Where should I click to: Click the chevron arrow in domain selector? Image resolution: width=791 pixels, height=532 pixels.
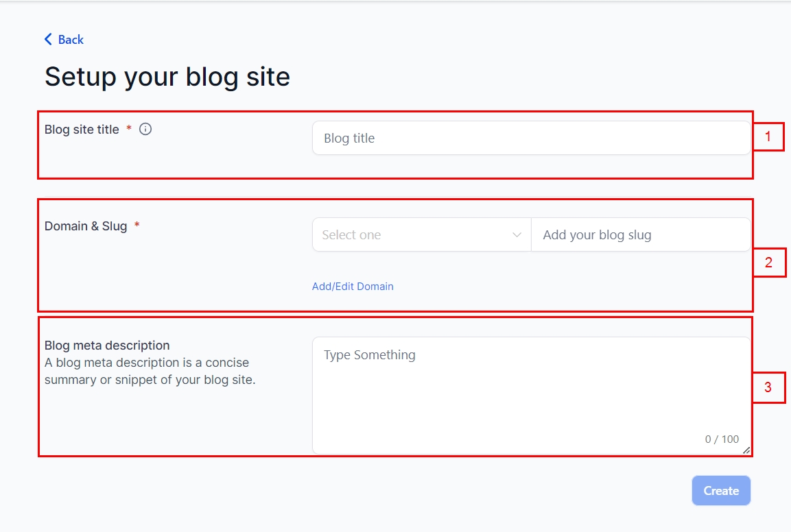517,235
